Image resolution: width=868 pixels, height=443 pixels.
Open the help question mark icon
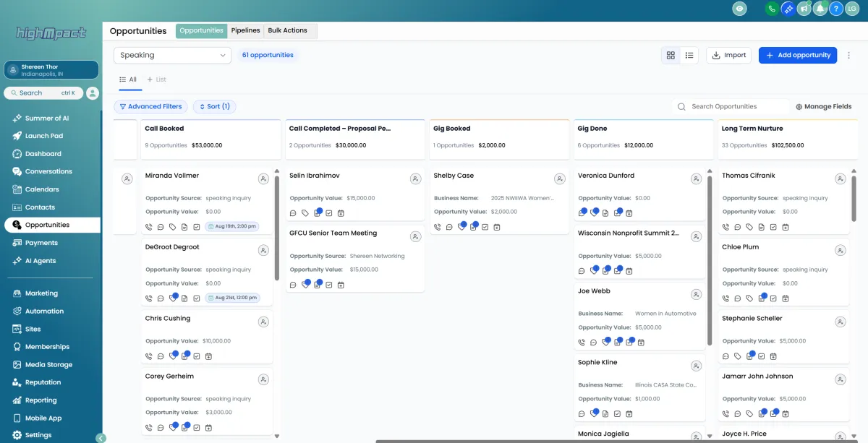(836, 9)
